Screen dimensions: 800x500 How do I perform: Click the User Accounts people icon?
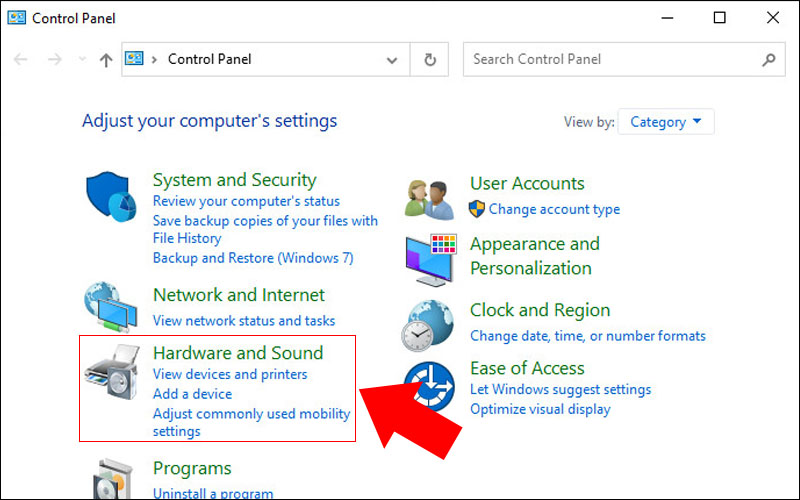(x=429, y=199)
